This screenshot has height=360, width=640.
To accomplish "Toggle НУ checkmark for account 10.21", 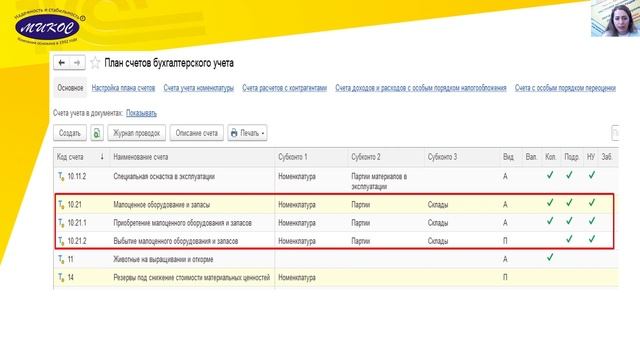I will [x=592, y=203].
